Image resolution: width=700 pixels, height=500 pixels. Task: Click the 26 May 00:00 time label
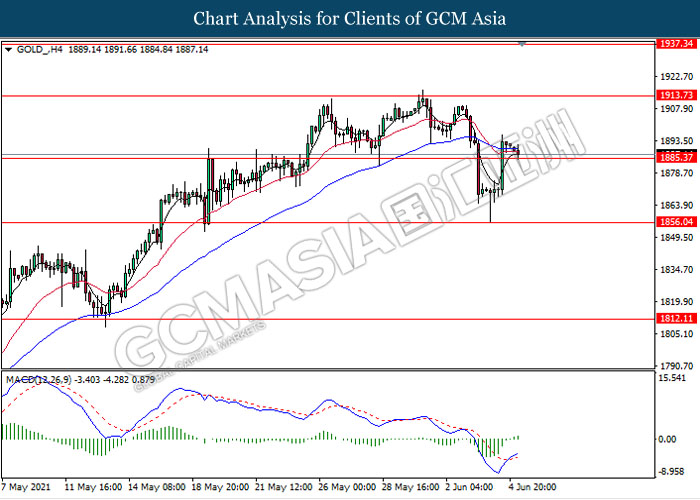(347, 487)
